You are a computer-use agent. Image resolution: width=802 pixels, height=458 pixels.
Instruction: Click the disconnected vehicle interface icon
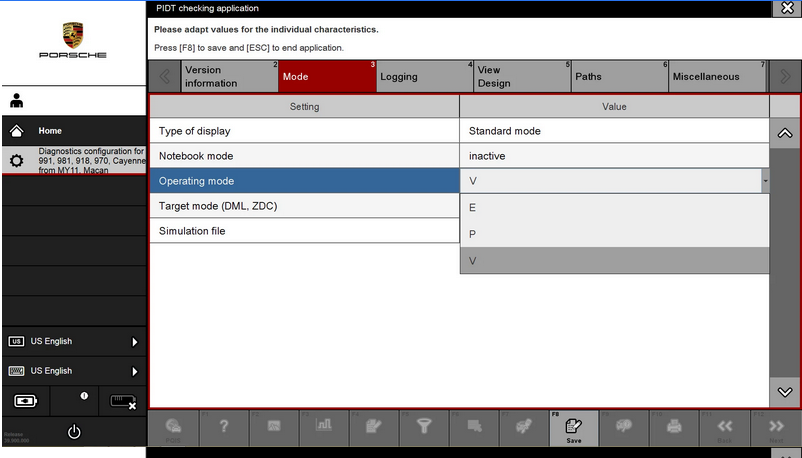pyautogui.click(x=122, y=400)
